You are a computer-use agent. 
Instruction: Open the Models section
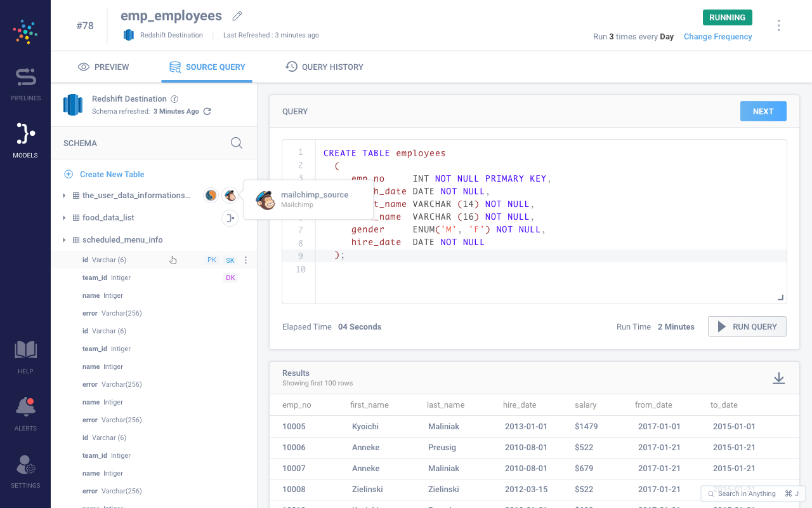tap(25, 140)
